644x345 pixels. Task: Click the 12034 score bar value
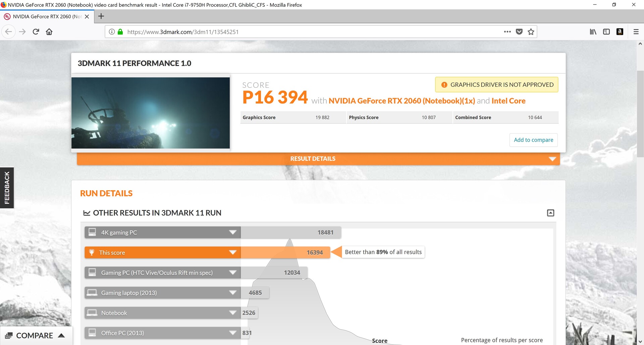tap(292, 273)
